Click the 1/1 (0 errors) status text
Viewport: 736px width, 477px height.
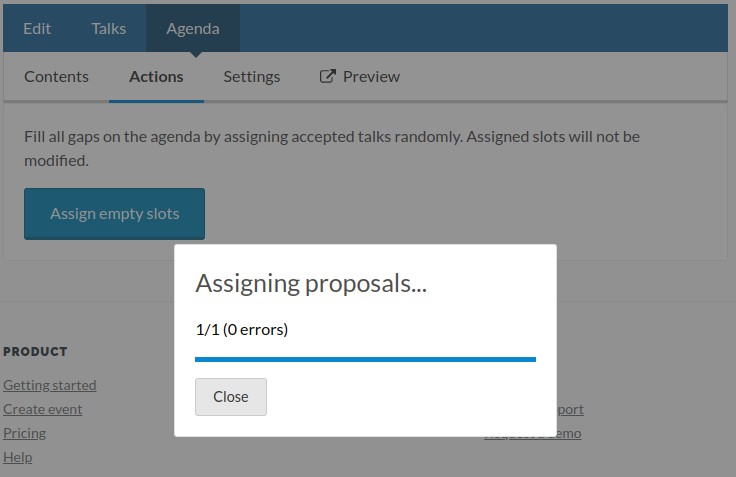point(242,330)
